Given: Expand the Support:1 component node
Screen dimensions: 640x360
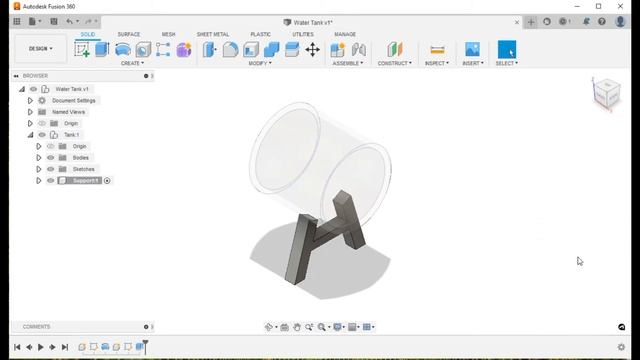Looking at the screenshot, I should click(x=39, y=180).
